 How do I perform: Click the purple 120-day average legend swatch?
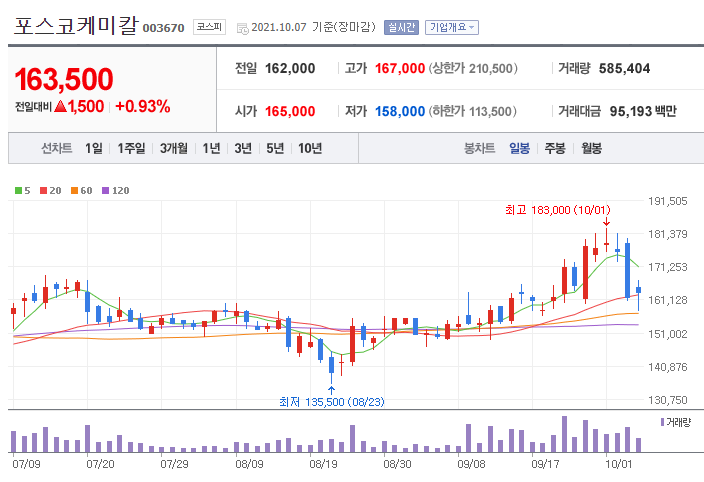coord(106,191)
